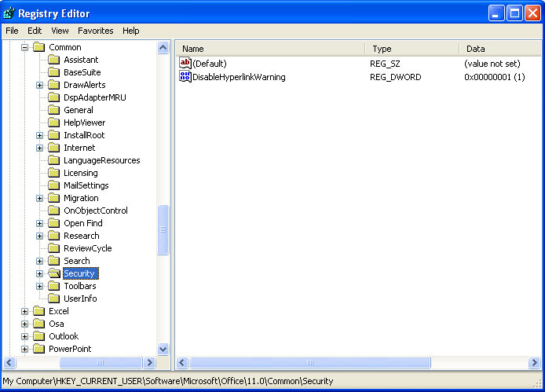
Task: Select the Outlook key label
Action: (x=64, y=336)
